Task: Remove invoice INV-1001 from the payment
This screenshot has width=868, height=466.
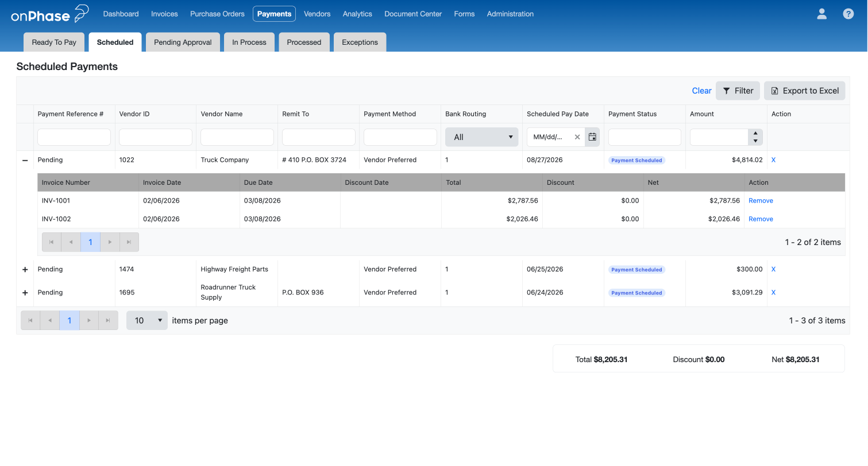Action: 761,201
